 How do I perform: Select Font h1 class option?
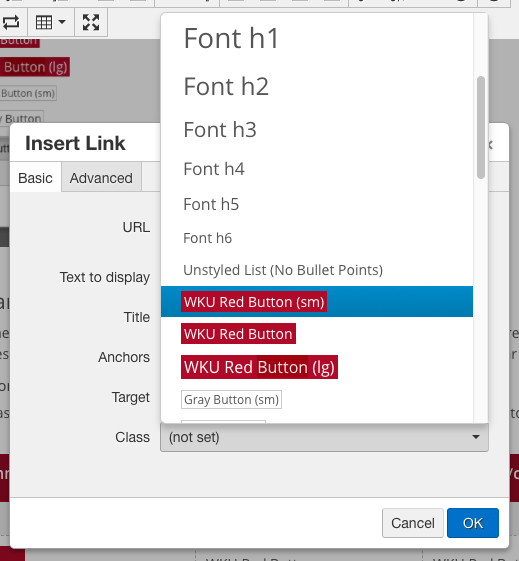[317, 38]
